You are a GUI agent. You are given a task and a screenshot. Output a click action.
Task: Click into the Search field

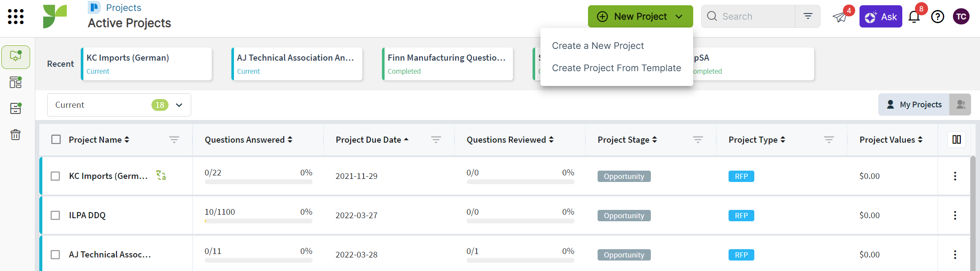coord(749,16)
